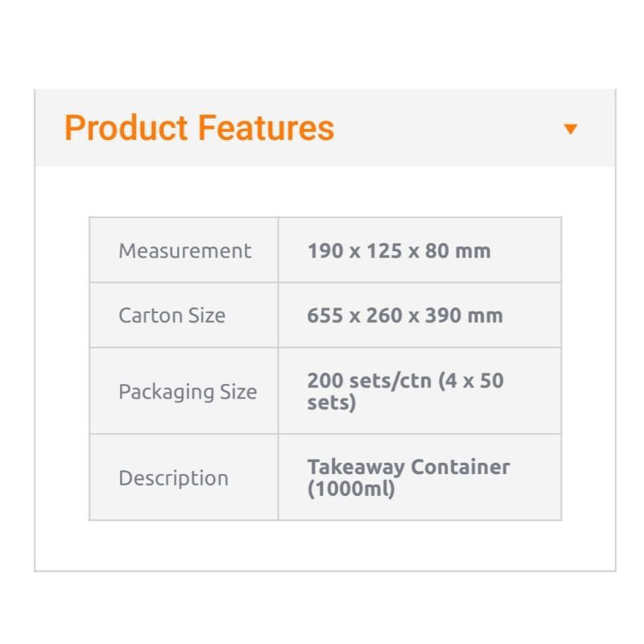
Task: Click the Product Features heading text
Action: click(x=199, y=128)
